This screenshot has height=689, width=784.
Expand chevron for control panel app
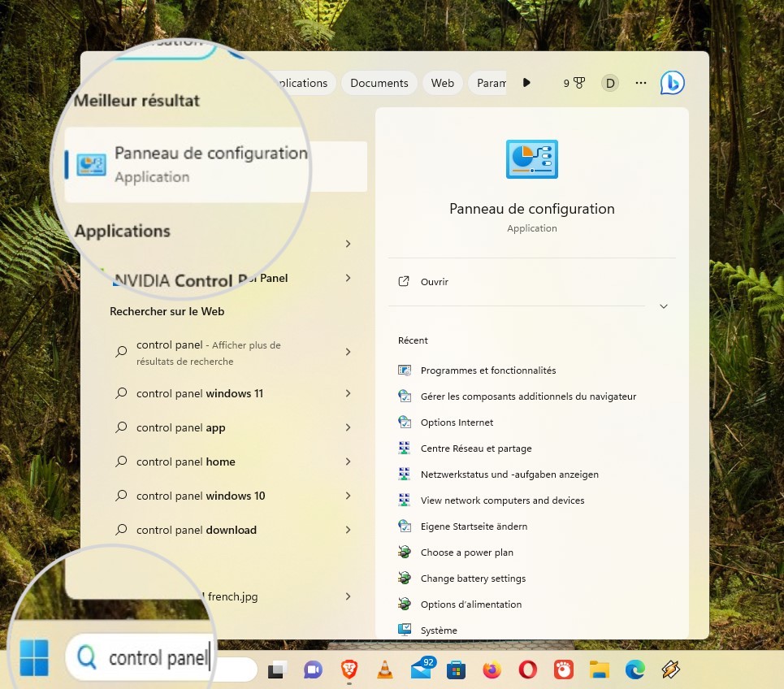[348, 427]
